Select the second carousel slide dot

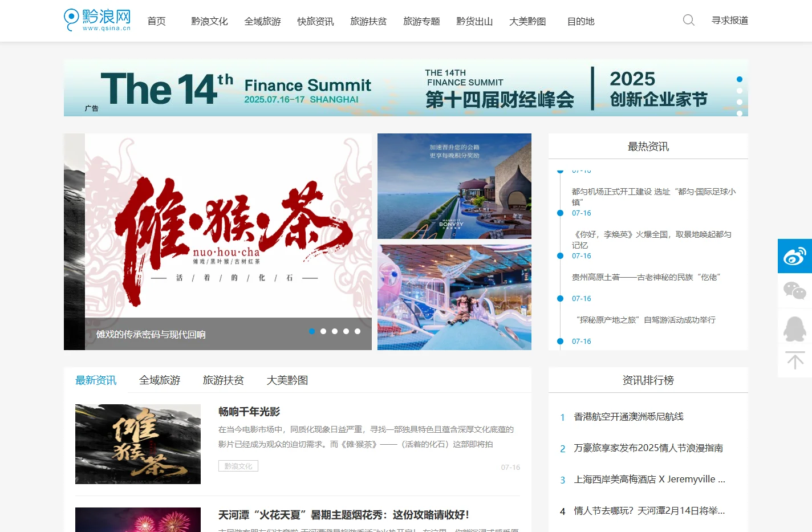coord(323,331)
